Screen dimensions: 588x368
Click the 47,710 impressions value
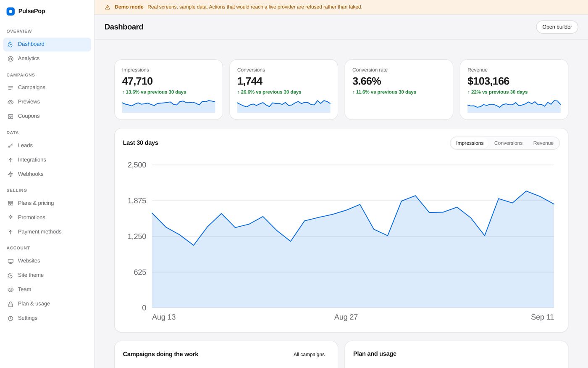pos(137,81)
